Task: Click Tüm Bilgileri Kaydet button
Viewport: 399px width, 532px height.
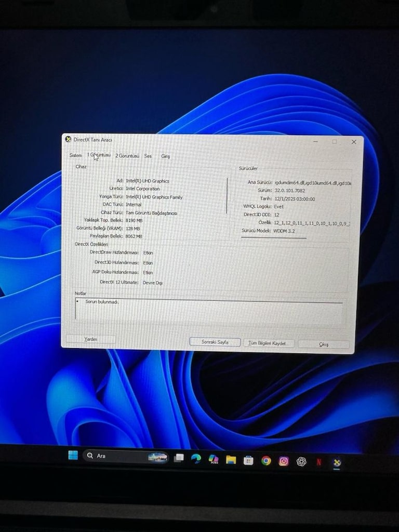Action: coord(269,343)
